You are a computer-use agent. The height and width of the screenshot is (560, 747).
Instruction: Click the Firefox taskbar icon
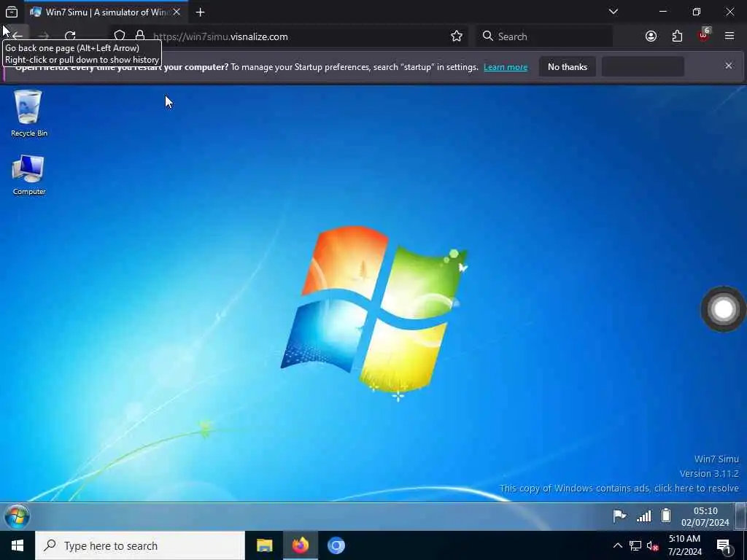pos(300,545)
